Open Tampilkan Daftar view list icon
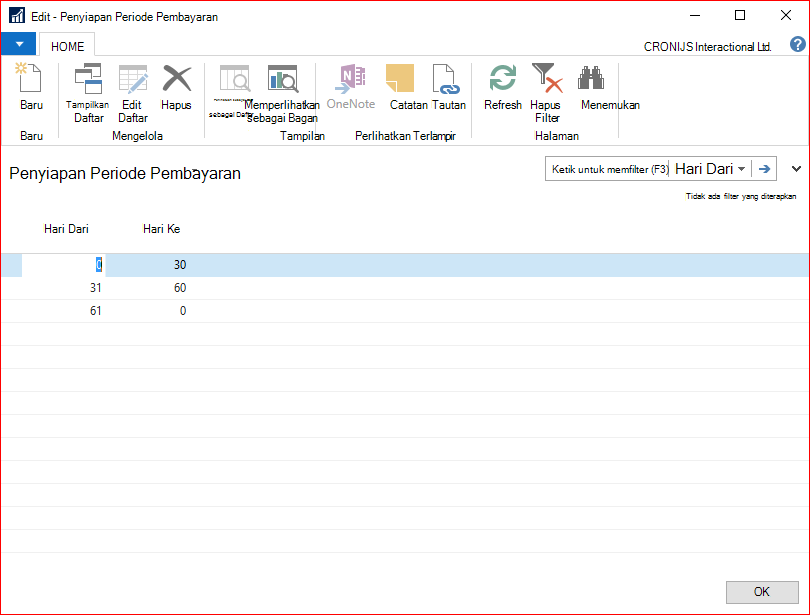The width and height of the screenshot is (810, 615). (x=88, y=79)
